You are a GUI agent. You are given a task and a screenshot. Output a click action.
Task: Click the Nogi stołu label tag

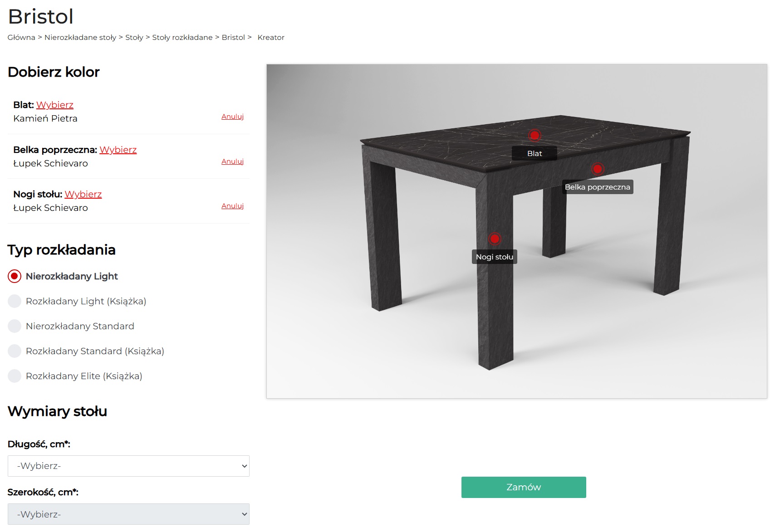495,257
